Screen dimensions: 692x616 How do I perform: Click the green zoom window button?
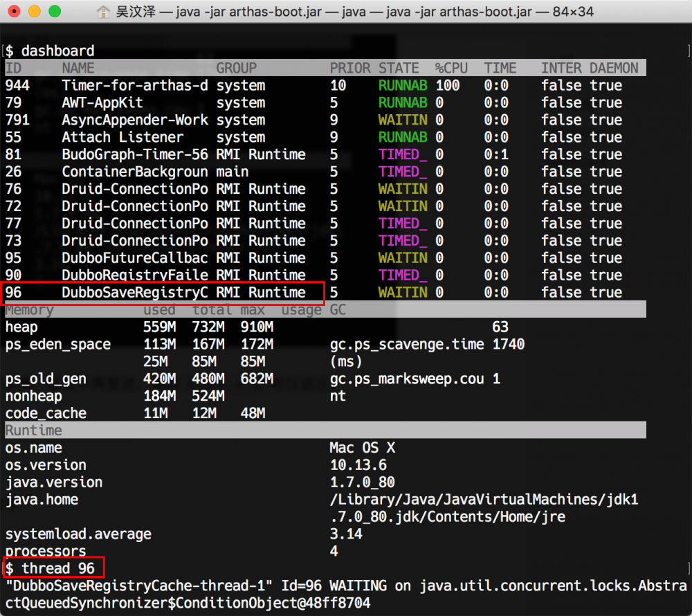tap(55, 11)
